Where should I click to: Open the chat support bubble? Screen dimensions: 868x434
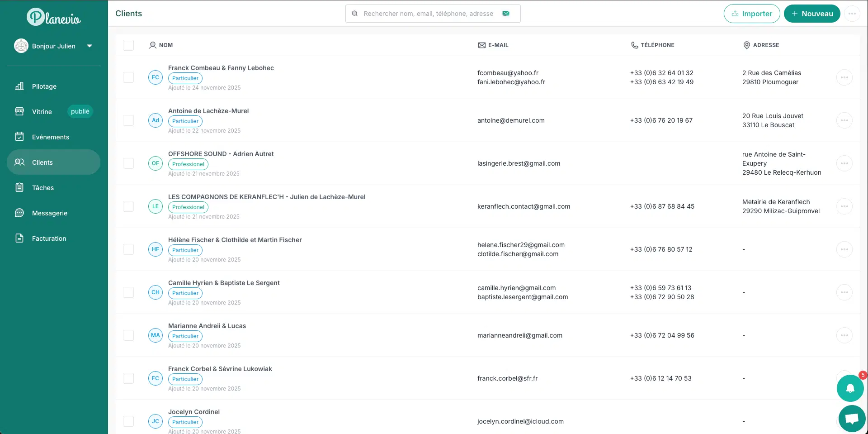[x=852, y=419]
